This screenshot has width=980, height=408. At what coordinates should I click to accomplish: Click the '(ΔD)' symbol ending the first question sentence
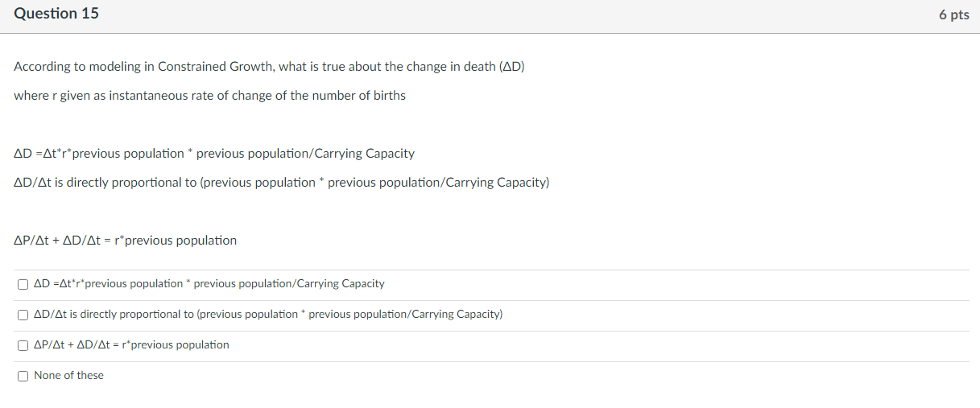[511, 67]
